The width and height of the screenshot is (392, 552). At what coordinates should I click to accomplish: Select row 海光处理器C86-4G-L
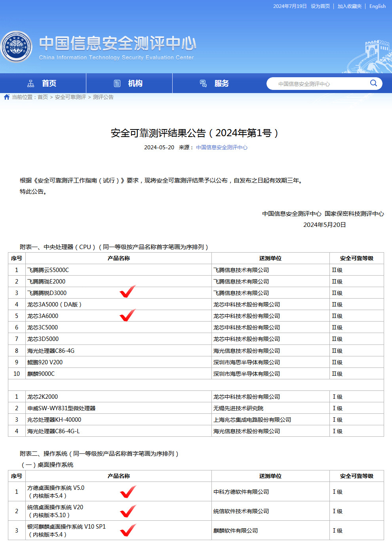click(196, 431)
